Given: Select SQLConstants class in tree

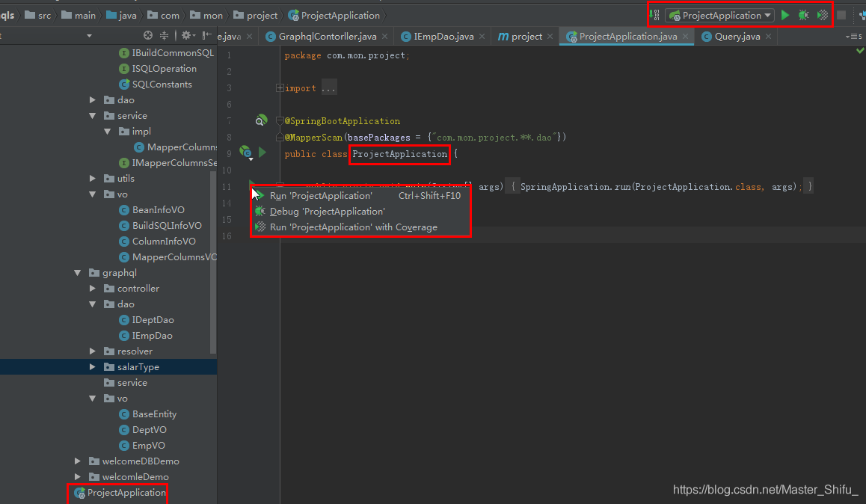Looking at the screenshot, I should click(156, 84).
